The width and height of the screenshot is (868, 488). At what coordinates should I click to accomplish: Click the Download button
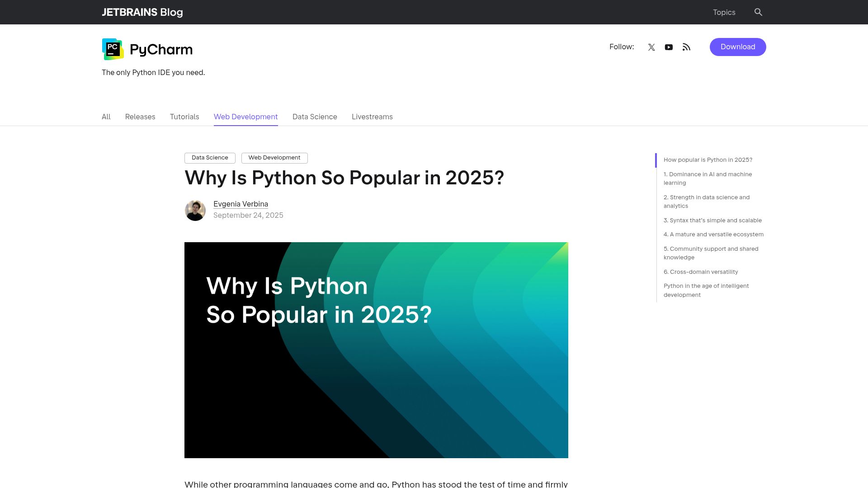[738, 47]
